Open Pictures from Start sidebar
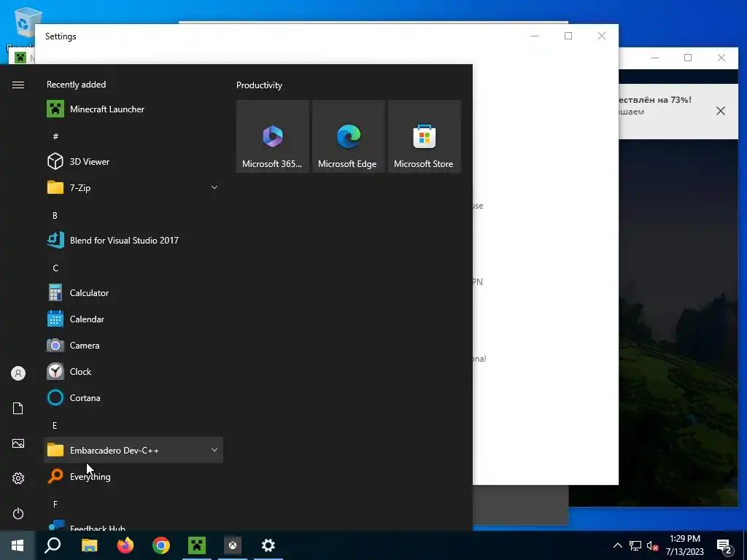The height and width of the screenshot is (560, 747). (x=18, y=443)
